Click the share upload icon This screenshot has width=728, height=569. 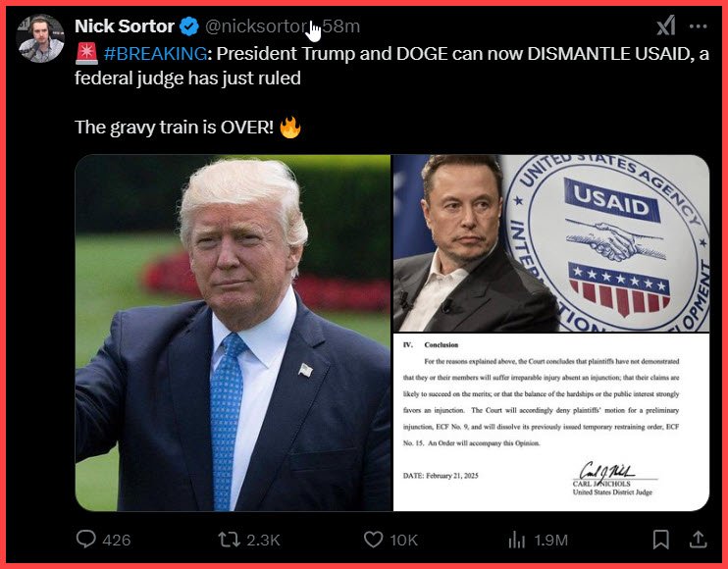pyautogui.click(x=699, y=539)
